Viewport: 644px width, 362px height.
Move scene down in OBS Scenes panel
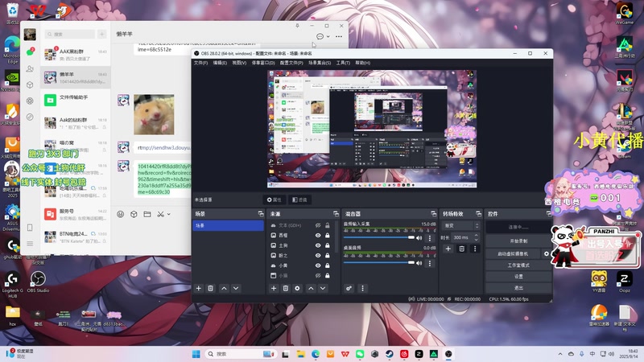pos(236,288)
